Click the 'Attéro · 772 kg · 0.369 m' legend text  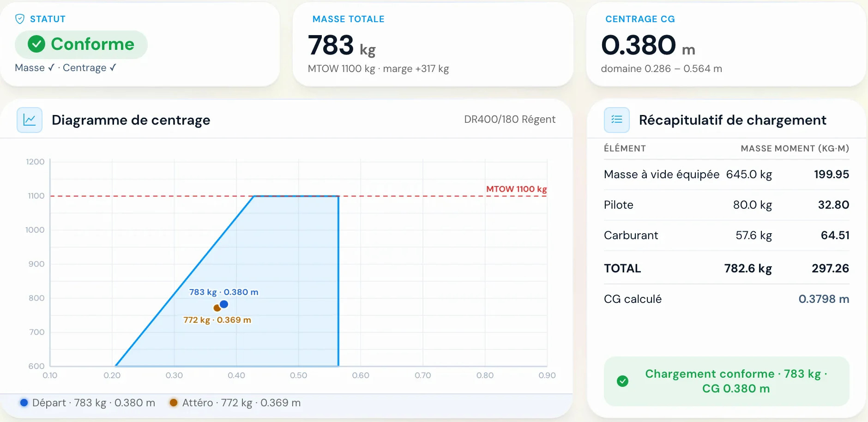pyautogui.click(x=241, y=403)
